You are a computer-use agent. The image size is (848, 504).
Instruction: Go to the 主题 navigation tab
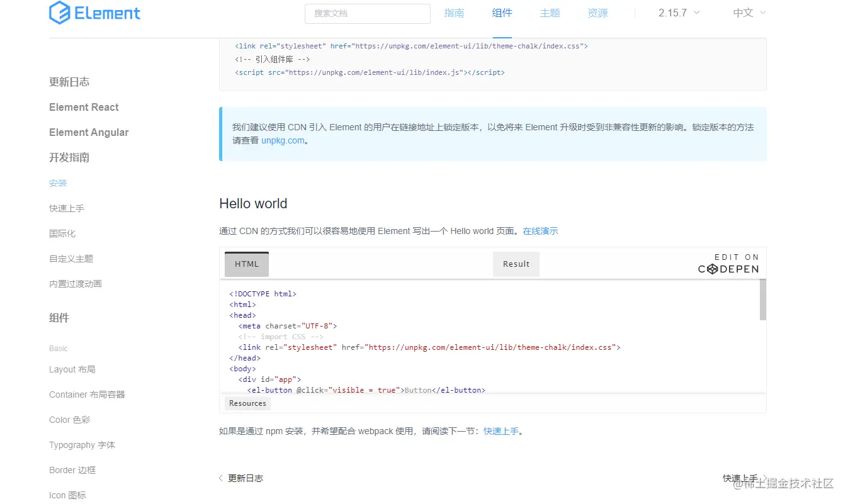(550, 13)
